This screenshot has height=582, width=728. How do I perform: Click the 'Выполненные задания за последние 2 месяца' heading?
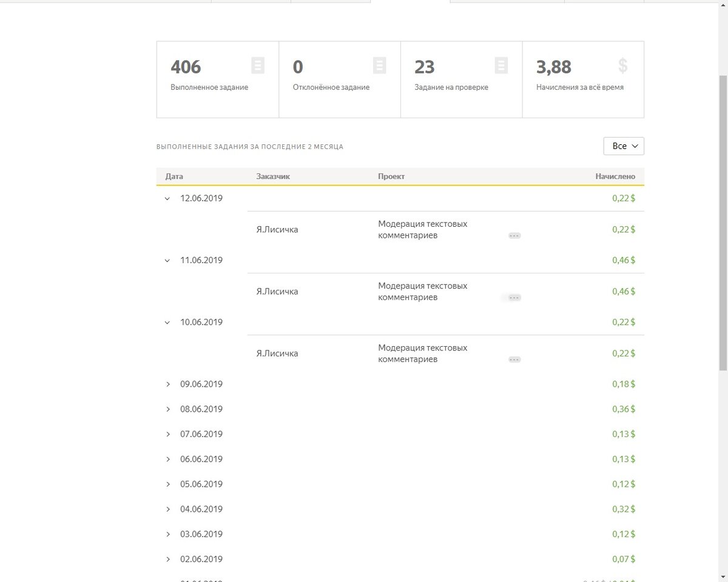(250, 147)
